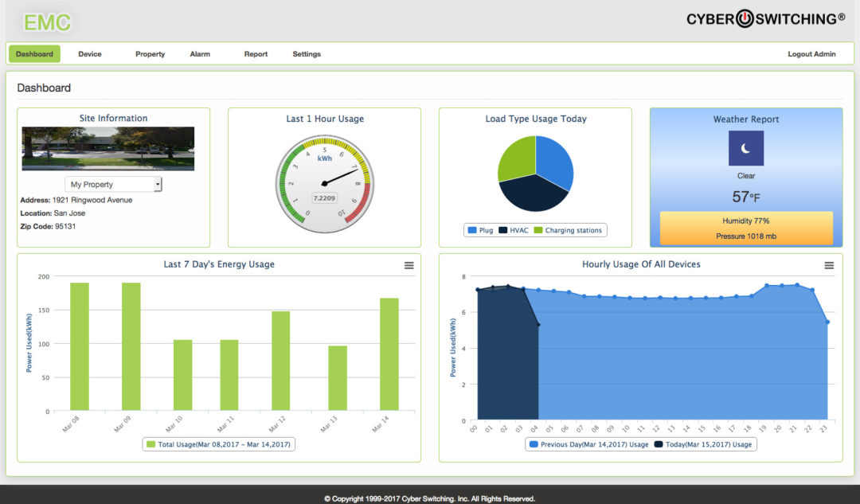
Task: Click the Cyber Switching logo
Action: [766, 18]
